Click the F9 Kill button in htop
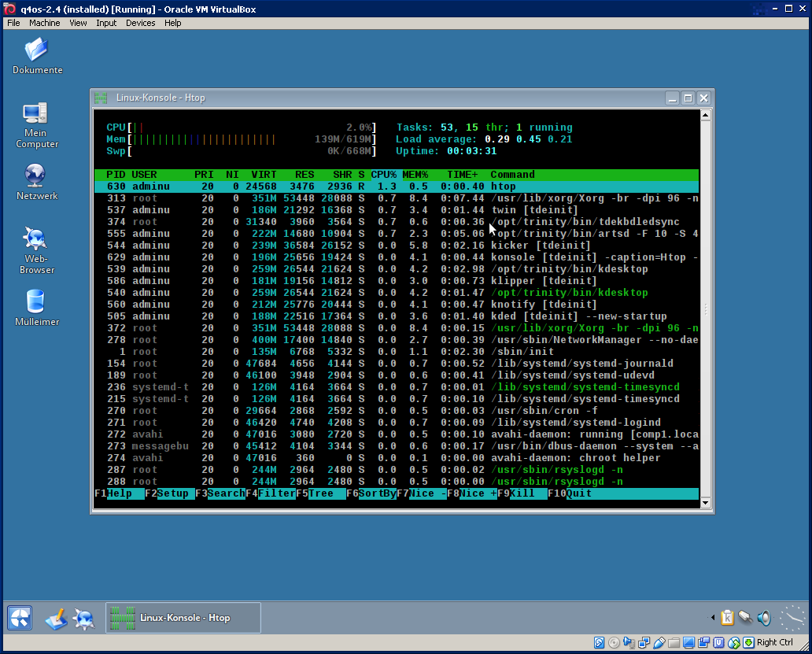This screenshot has height=654, width=812. point(522,493)
